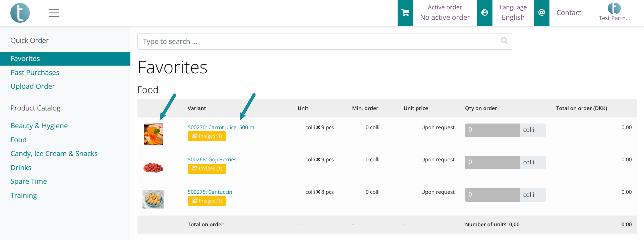The height and width of the screenshot is (240, 644).
Task: Click the shopping cart icon
Action: pyautogui.click(x=405, y=13)
